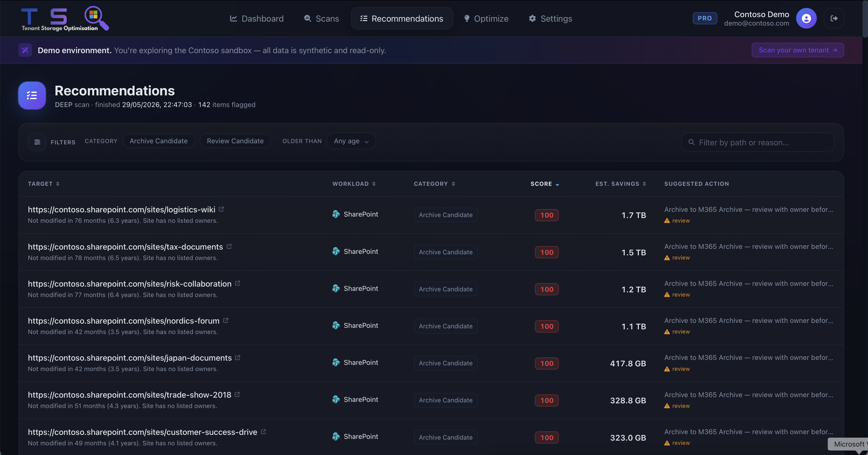Click the sign out icon button
This screenshot has height=455, width=868.
pos(834,19)
